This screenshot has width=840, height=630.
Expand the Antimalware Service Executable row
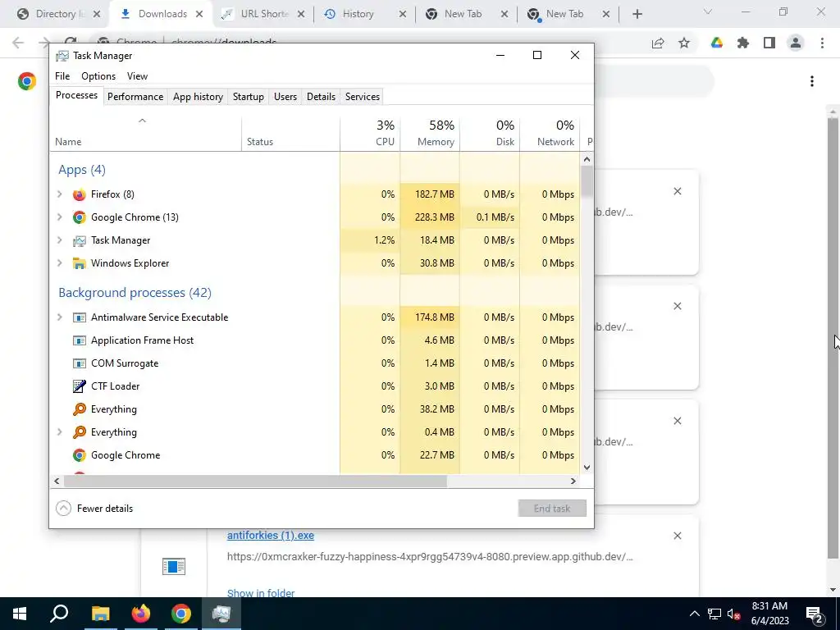60,317
